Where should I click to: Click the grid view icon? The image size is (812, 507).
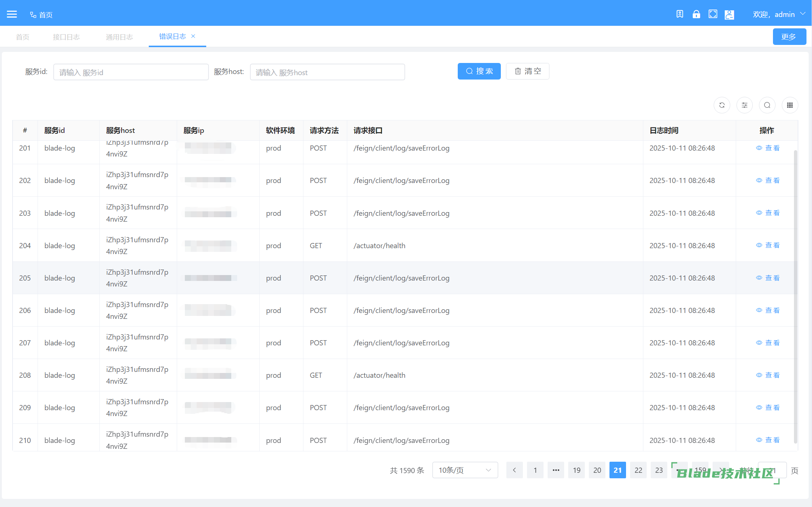coord(790,105)
